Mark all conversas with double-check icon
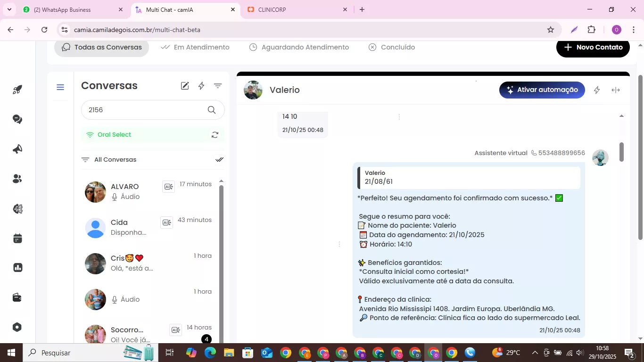Screen dimensions: 644x362 click(x=219, y=160)
